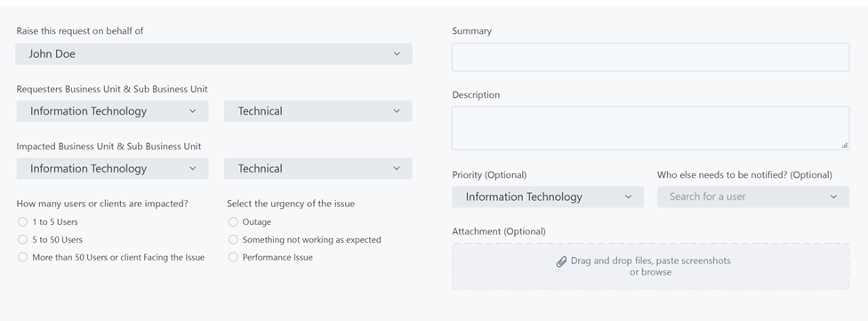
Task: Select Outage as the urgency
Action: [233, 222]
